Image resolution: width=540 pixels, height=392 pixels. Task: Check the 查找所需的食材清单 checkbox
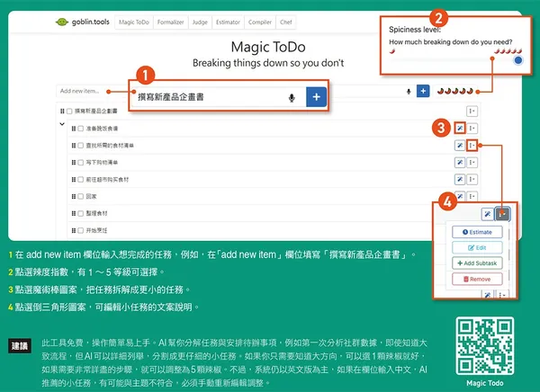coord(81,146)
